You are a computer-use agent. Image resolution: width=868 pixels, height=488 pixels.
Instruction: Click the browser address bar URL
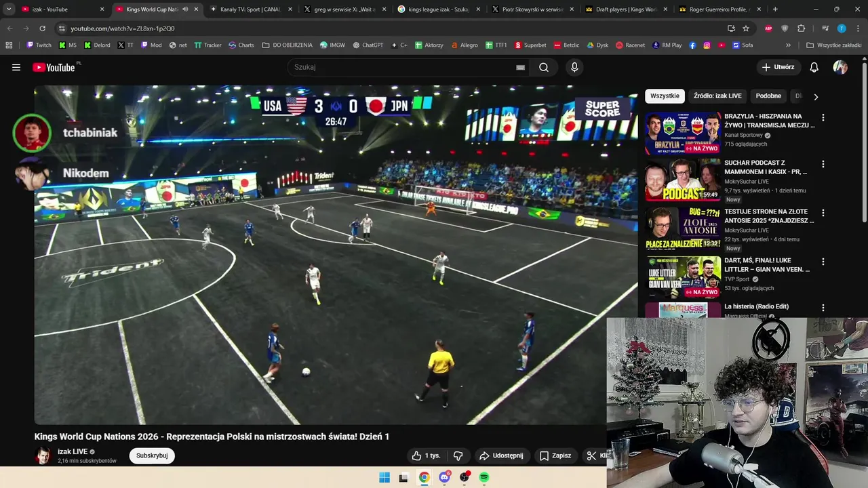click(x=123, y=28)
